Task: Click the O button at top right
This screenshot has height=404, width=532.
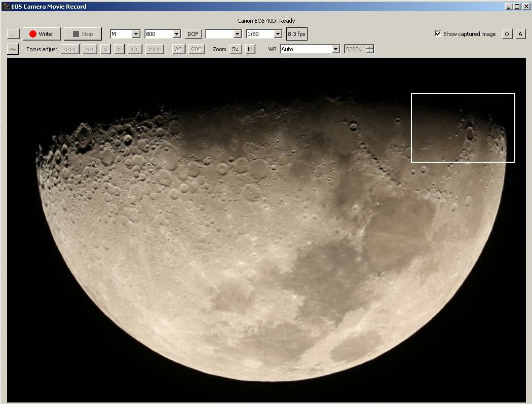Action: click(x=507, y=34)
